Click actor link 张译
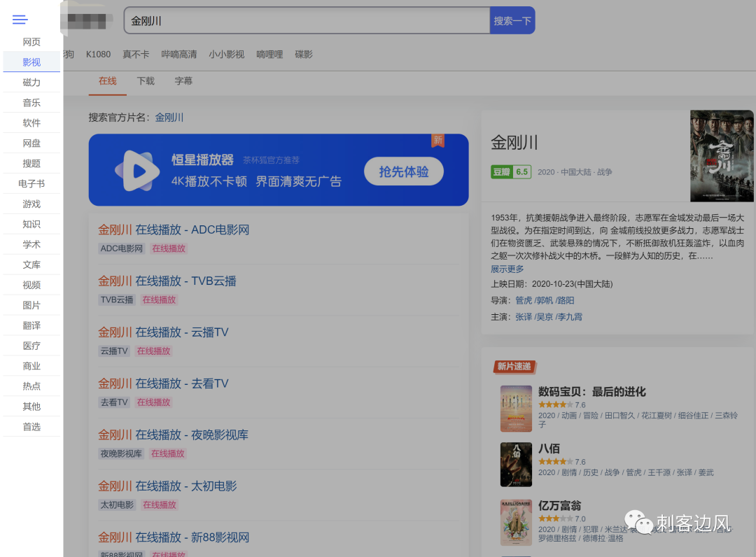The width and height of the screenshot is (756, 557). click(524, 316)
